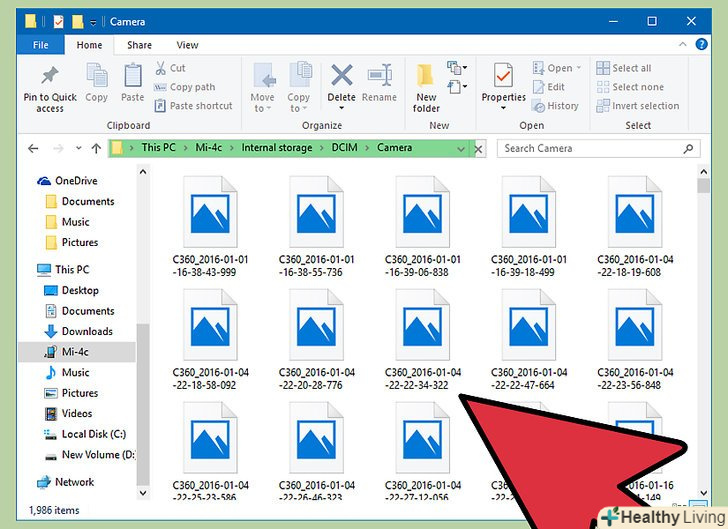The image size is (728, 529).
Task: Expand the Properties dropdown arrow
Action: [x=503, y=108]
